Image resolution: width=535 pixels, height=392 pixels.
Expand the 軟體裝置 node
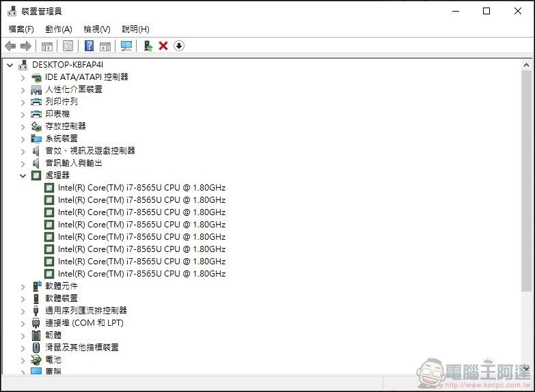click(x=23, y=299)
